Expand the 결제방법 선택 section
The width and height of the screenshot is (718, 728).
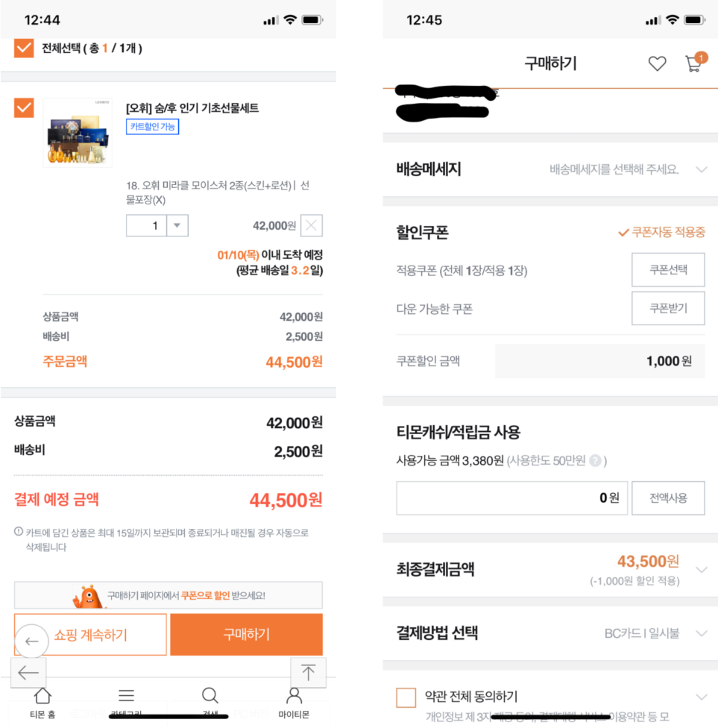702,633
